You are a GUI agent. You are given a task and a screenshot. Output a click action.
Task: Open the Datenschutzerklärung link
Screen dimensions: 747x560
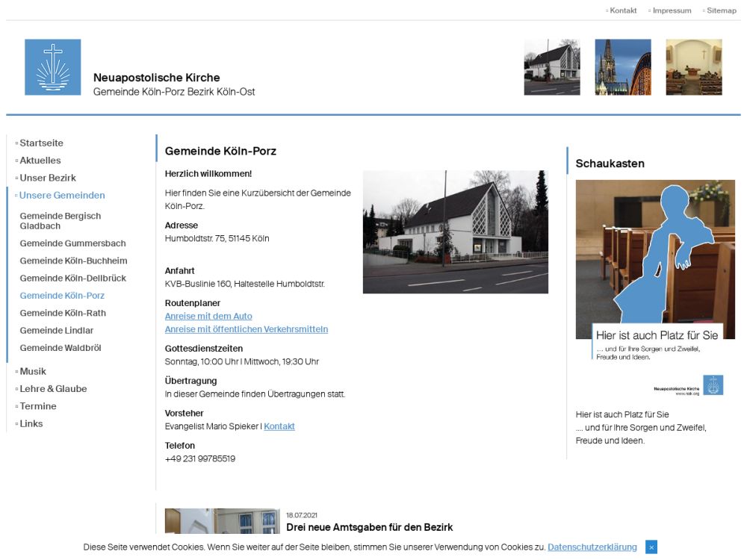(x=592, y=547)
